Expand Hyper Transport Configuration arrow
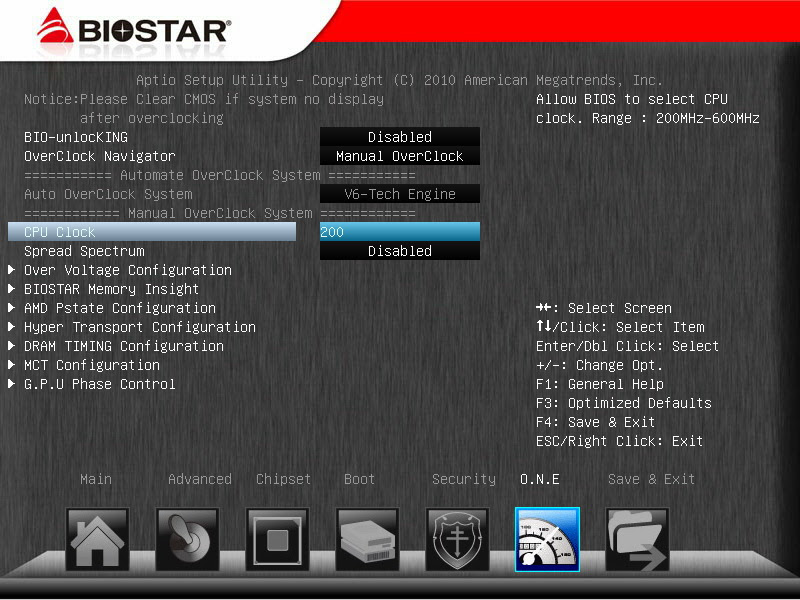Screen dimensions: 800x600 11,327
